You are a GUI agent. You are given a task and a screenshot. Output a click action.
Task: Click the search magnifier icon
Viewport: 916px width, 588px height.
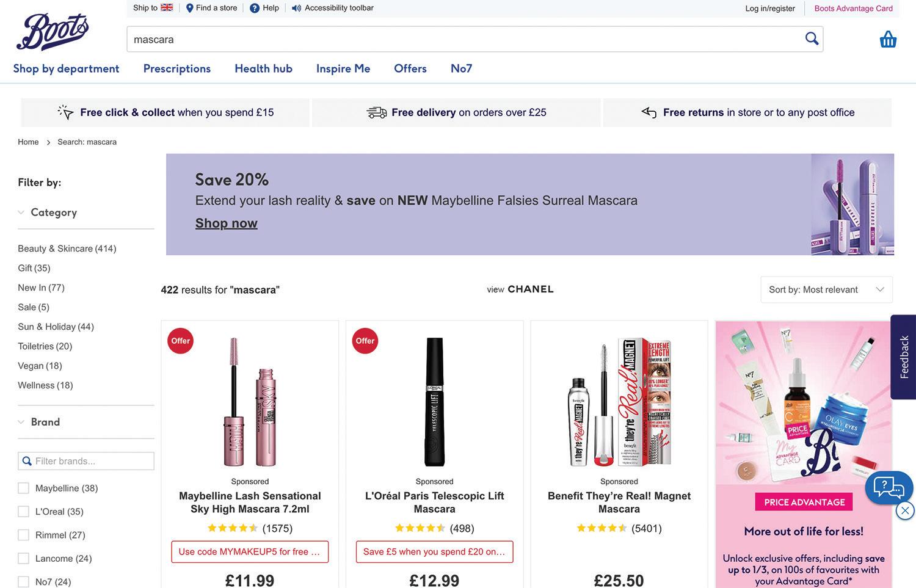tap(812, 38)
